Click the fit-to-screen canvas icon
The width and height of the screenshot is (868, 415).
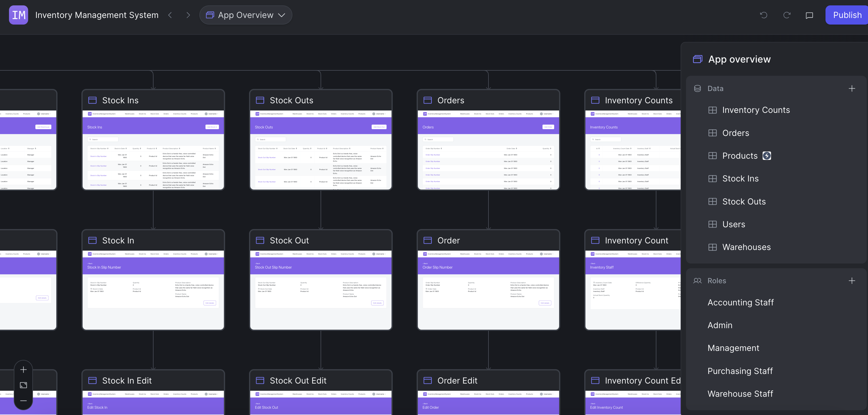[23, 385]
